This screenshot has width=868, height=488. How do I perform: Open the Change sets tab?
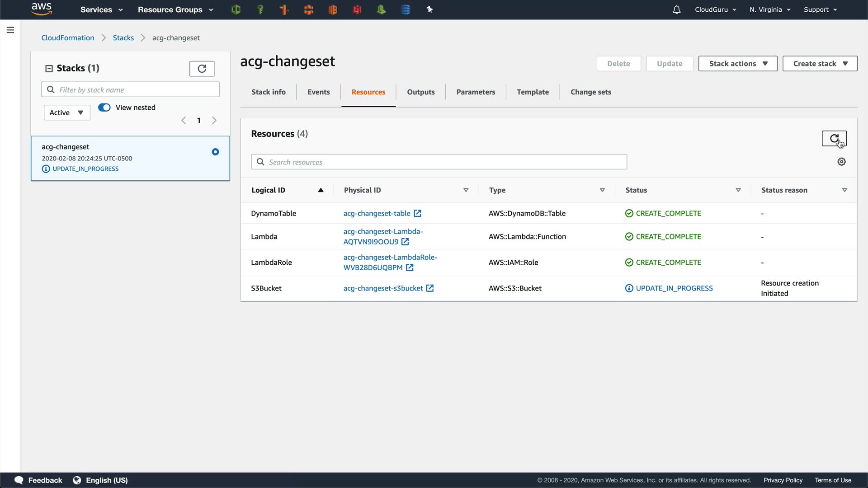pos(590,92)
